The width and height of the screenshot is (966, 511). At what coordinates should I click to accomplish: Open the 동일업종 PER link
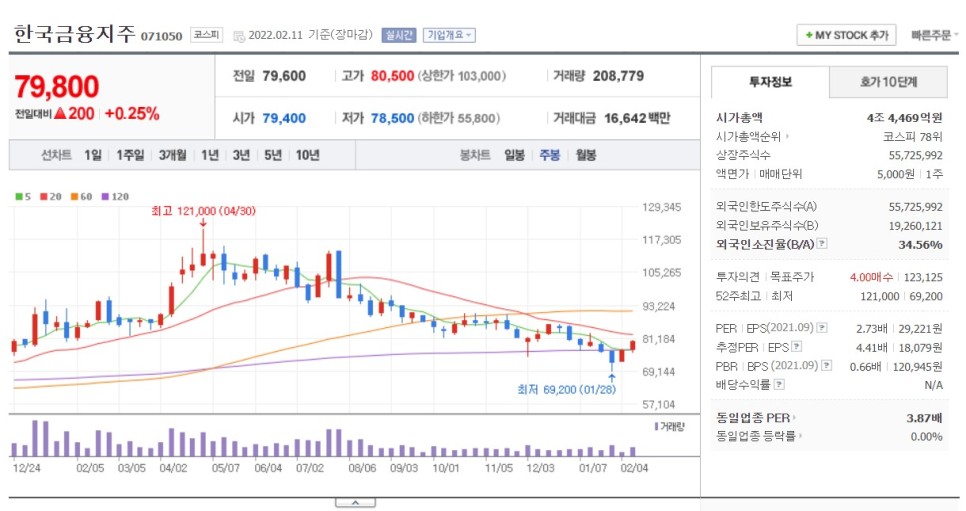point(756,418)
